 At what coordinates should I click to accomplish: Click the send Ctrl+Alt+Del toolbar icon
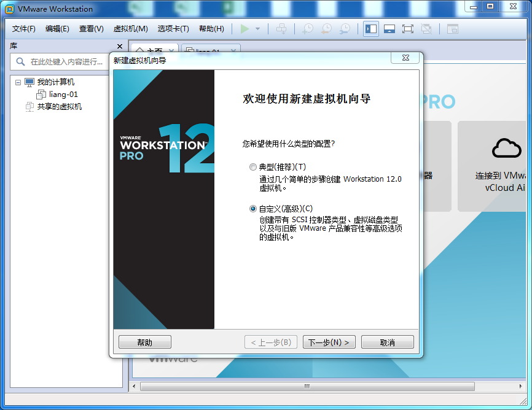pyautogui.click(x=281, y=29)
